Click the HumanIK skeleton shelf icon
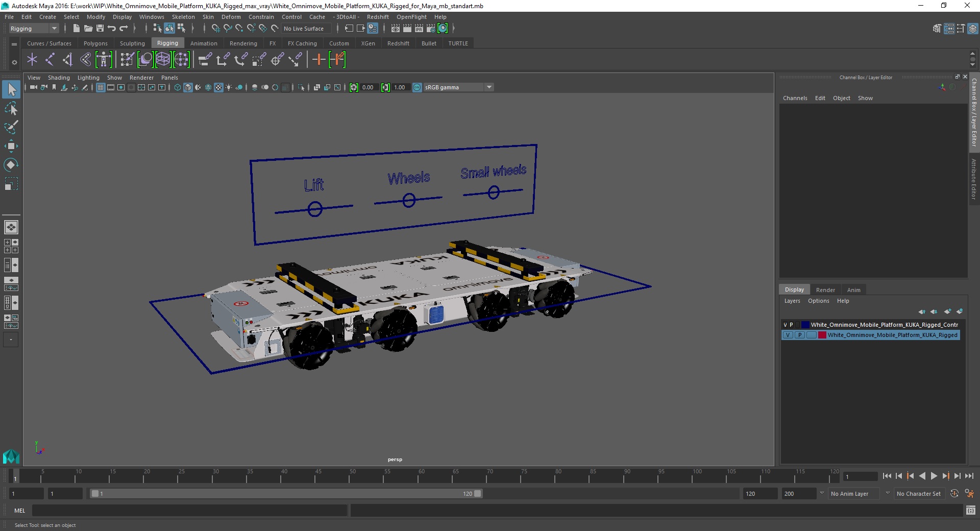 (104, 60)
